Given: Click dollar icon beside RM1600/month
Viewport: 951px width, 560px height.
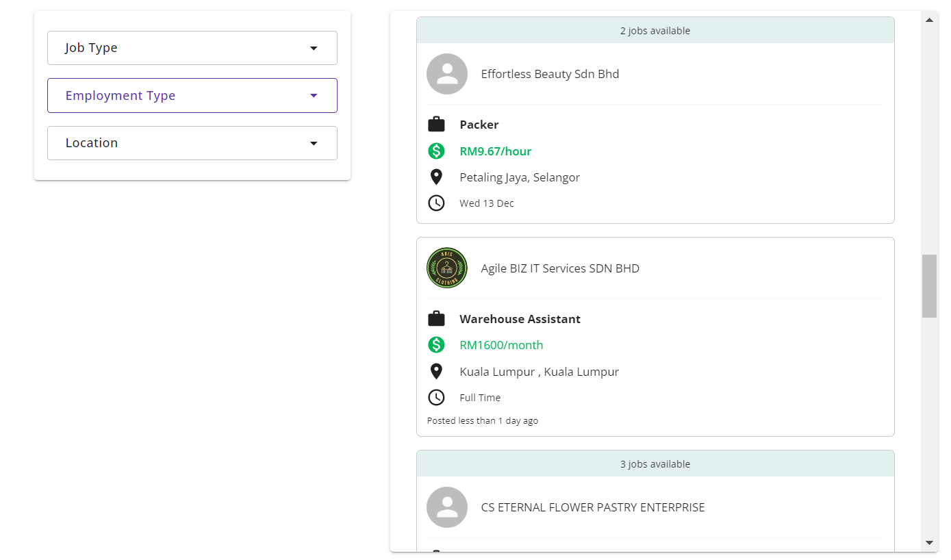Looking at the screenshot, I should 436,345.
